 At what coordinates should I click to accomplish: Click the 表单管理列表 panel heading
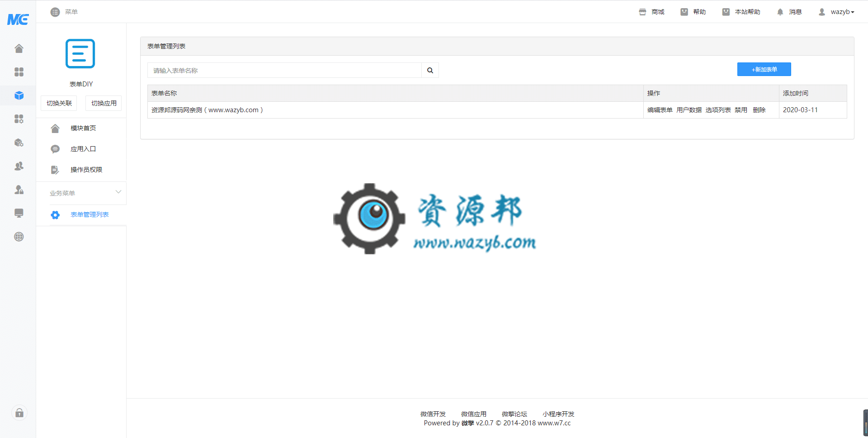166,46
